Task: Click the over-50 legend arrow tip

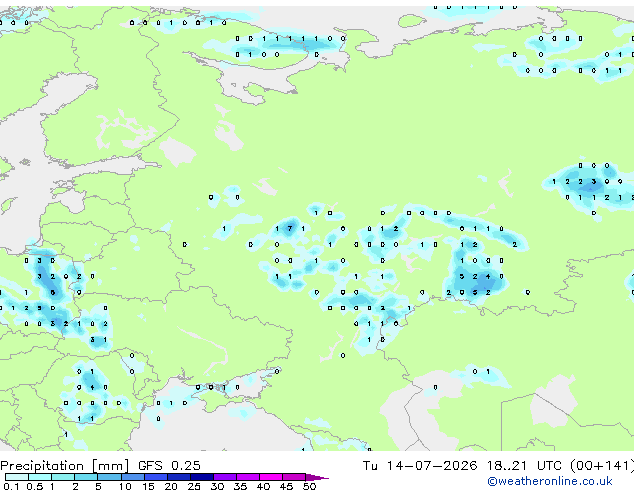Action: [317, 477]
